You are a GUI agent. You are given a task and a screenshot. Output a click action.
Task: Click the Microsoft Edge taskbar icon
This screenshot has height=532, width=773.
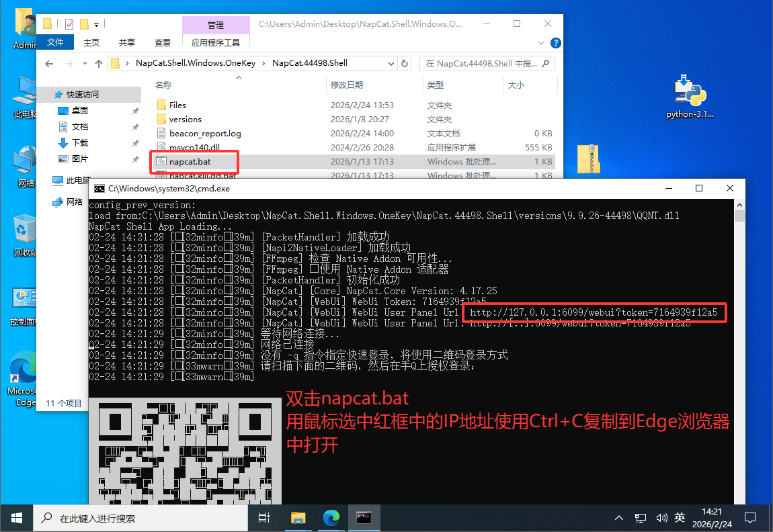(x=331, y=518)
